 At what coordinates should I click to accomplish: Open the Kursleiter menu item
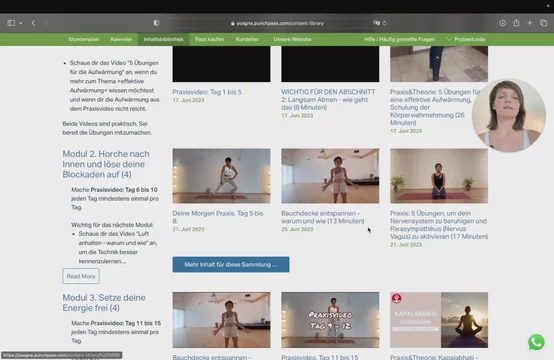tap(247, 39)
